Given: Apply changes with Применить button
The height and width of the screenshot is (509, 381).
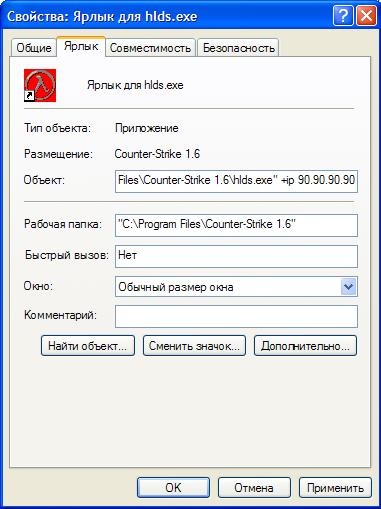Looking at the screenshot, I should [x=335, y=488].
